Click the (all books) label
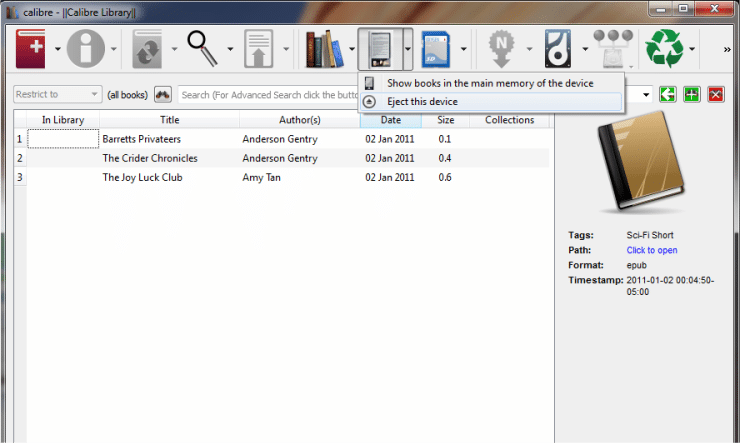 click(x=127, y=95)
